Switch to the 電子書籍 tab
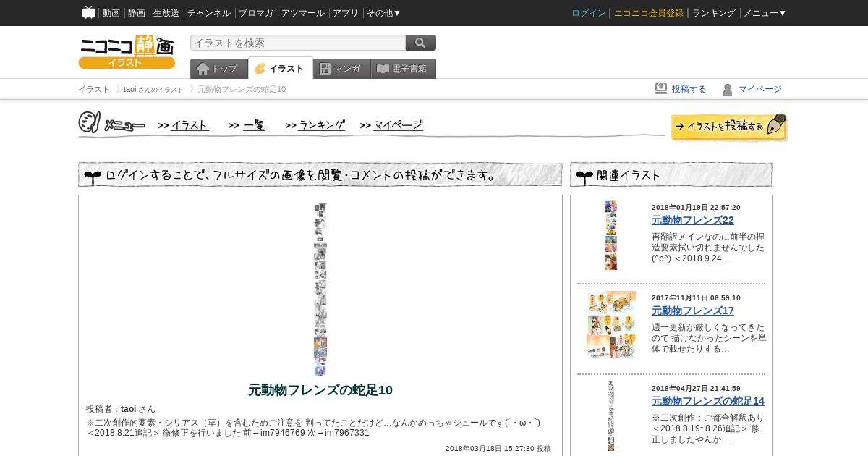The width and height of the screenshot is (868, 456). pyautogui.click(x=404, y=69)
